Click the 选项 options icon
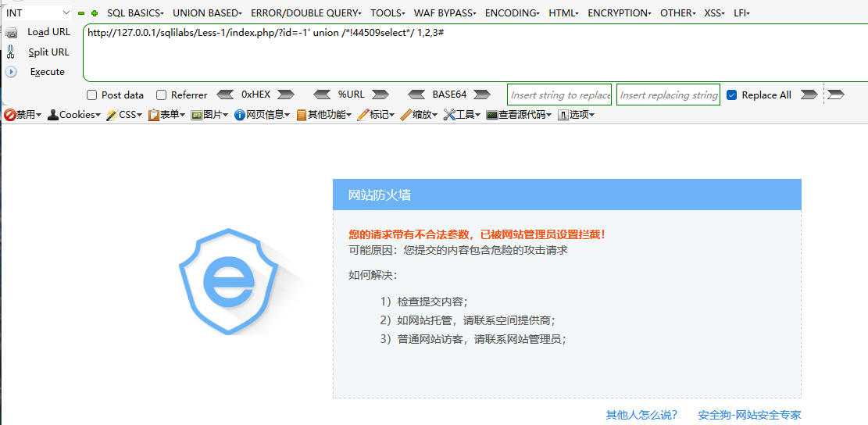This screenshot has height=425, width=868. [563, 115]
